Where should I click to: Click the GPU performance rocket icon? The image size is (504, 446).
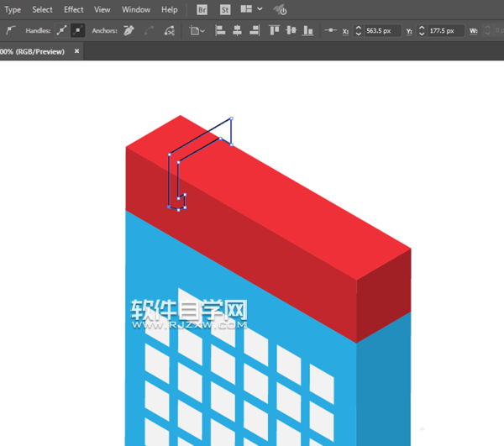point(281,10)
